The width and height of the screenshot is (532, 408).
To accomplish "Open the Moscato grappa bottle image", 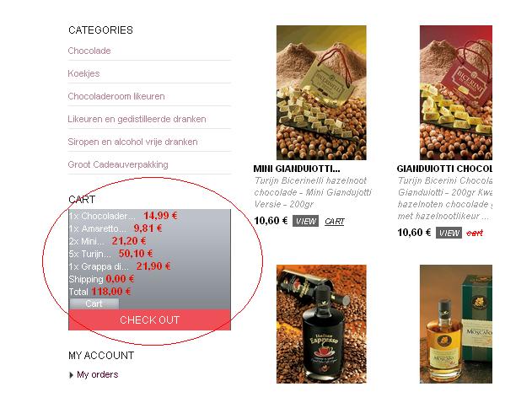I will 455,324.
